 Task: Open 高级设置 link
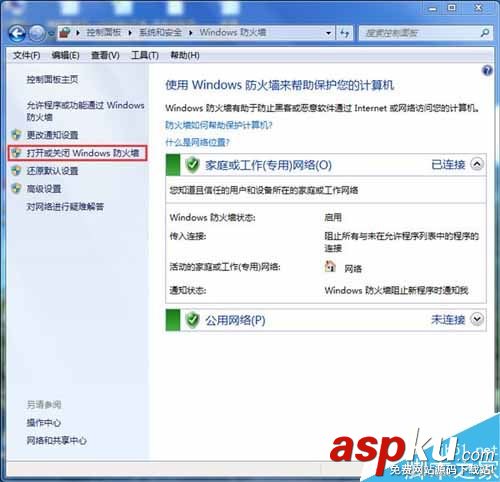click(44, 189)
